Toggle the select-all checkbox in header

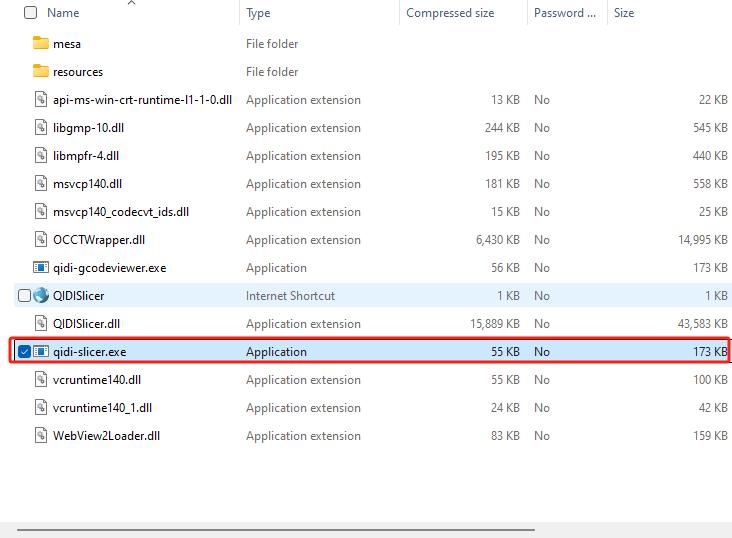(x=30, y=13)
